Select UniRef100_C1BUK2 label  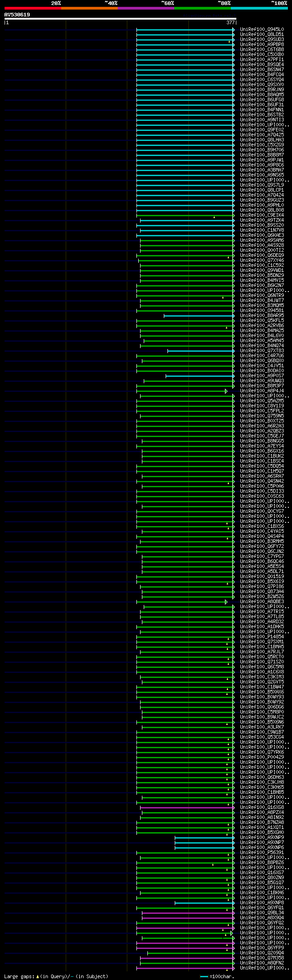pyautogui.click(x=262, y=456)
